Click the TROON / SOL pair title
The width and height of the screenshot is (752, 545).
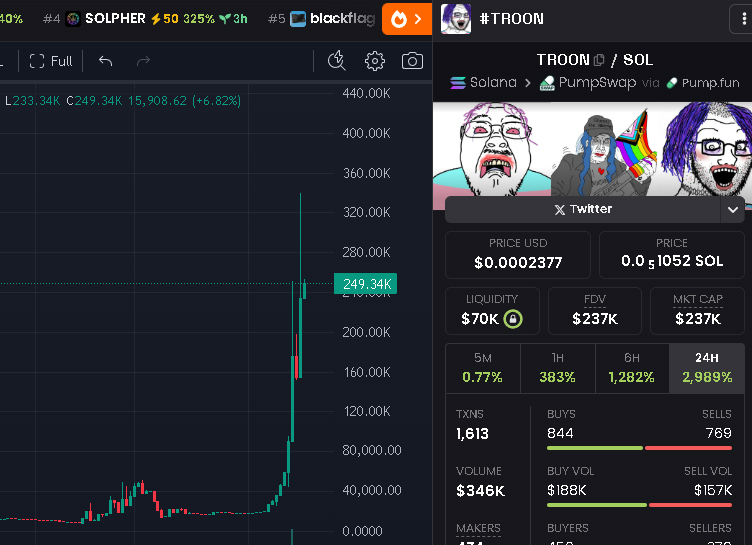[x=595, y=60]
